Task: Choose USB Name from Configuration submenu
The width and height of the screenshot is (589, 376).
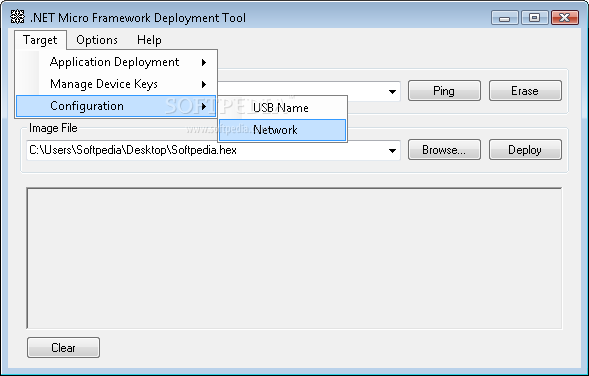Action: pos(282,108)
